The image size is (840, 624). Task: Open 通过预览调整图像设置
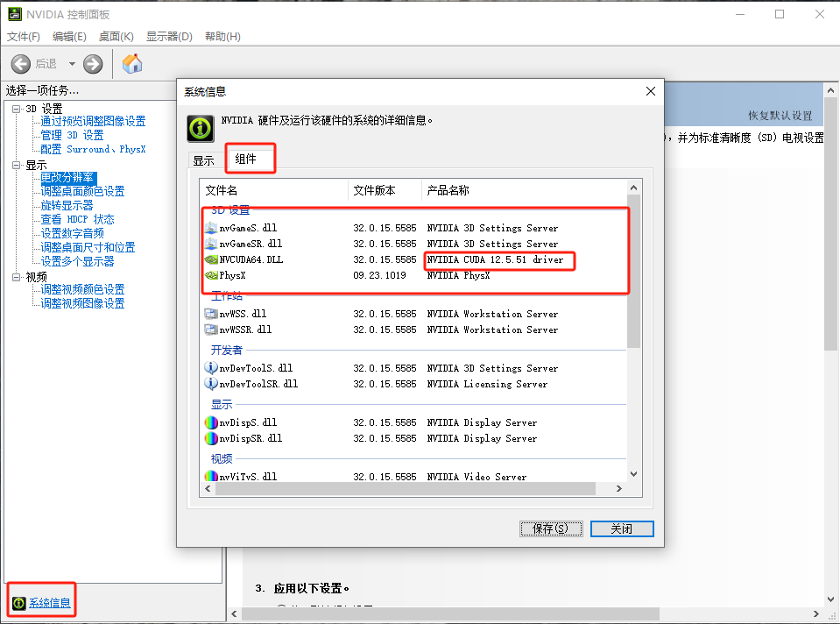click(93, 121)
